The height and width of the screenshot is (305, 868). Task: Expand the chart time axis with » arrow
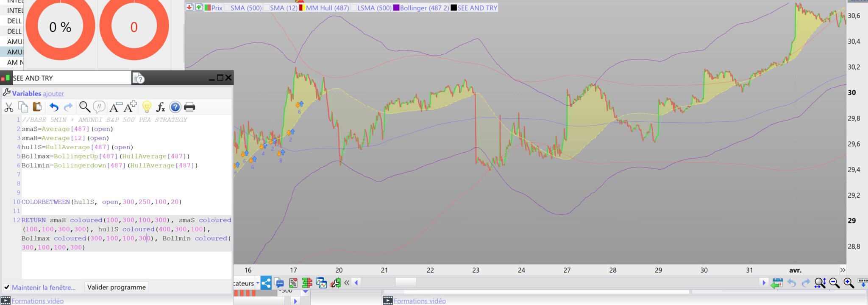coord(843,270)
